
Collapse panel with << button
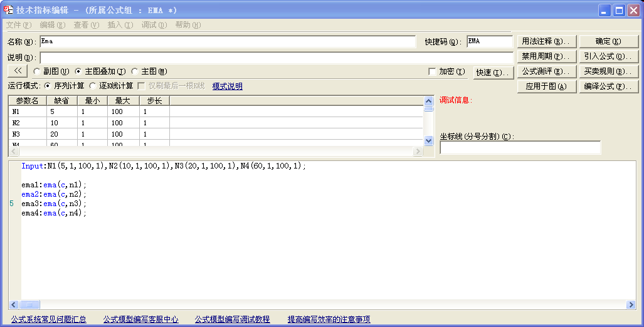tap(18, 71)
